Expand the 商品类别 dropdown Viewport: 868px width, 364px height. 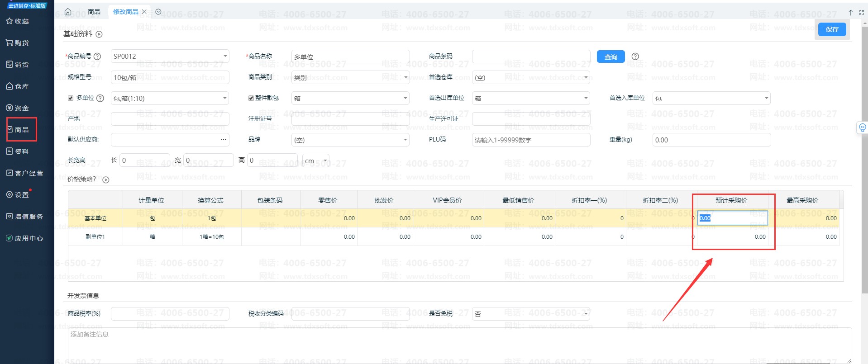(405, 77)
